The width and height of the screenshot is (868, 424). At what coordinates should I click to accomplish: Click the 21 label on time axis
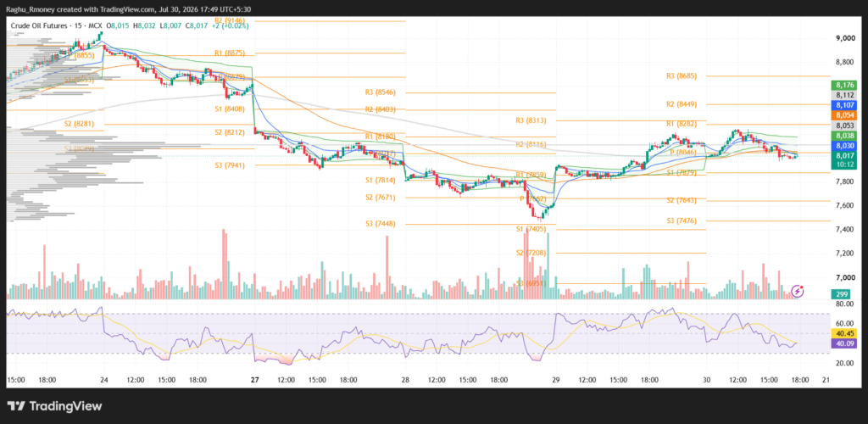pyautogui.click(x=826, y=380)
